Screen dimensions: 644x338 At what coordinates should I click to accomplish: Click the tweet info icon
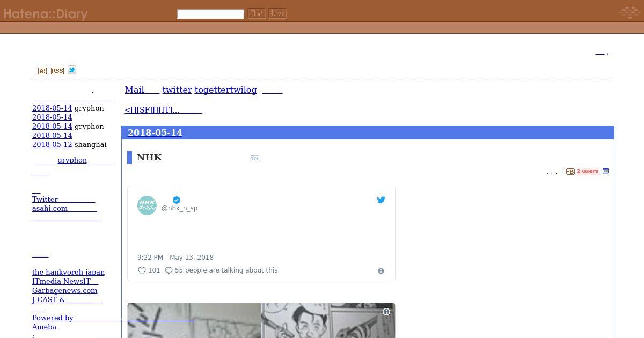pyautogui.click(x=381, y=271)
